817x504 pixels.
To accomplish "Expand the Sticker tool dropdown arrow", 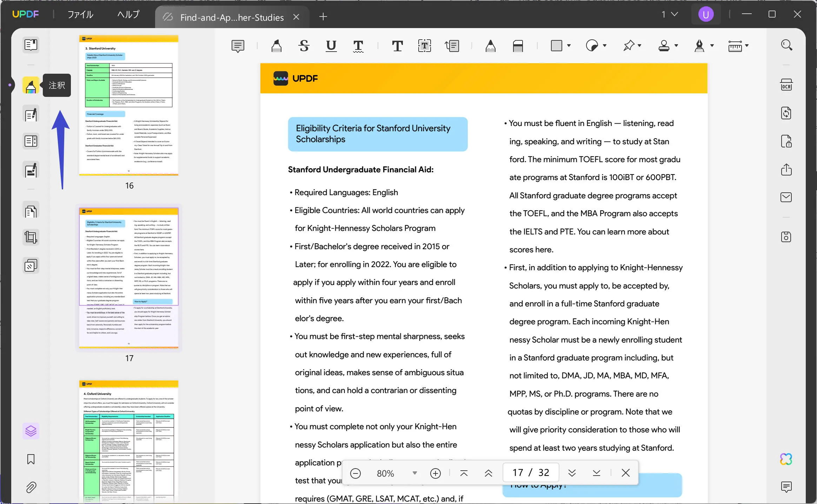I will (605, 46).
